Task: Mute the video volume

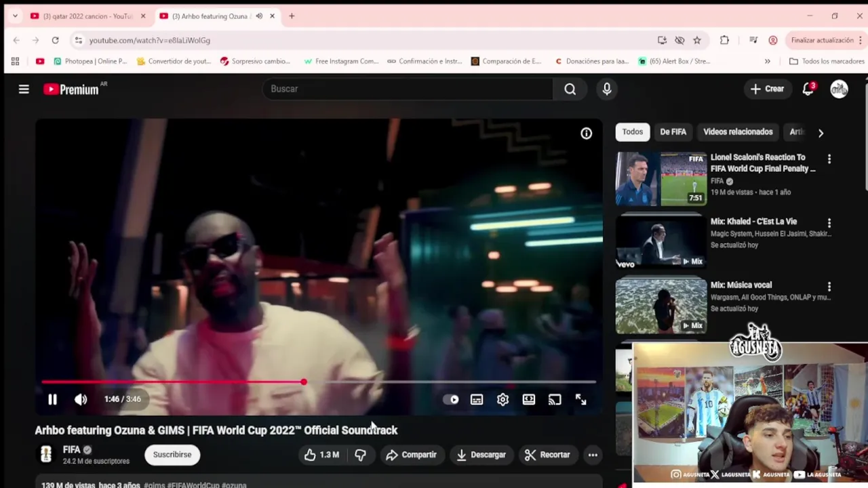Action: pos(81,399)
